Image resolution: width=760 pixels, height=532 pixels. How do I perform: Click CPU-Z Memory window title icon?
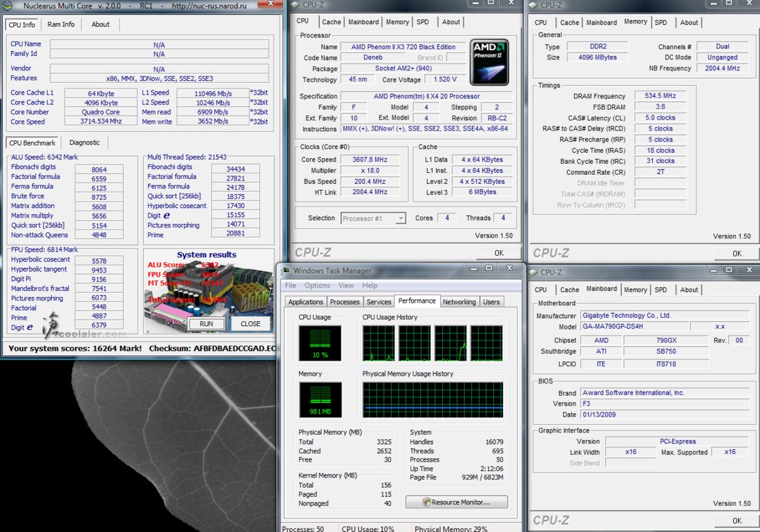pyautogui.click(x=533, y=5)
